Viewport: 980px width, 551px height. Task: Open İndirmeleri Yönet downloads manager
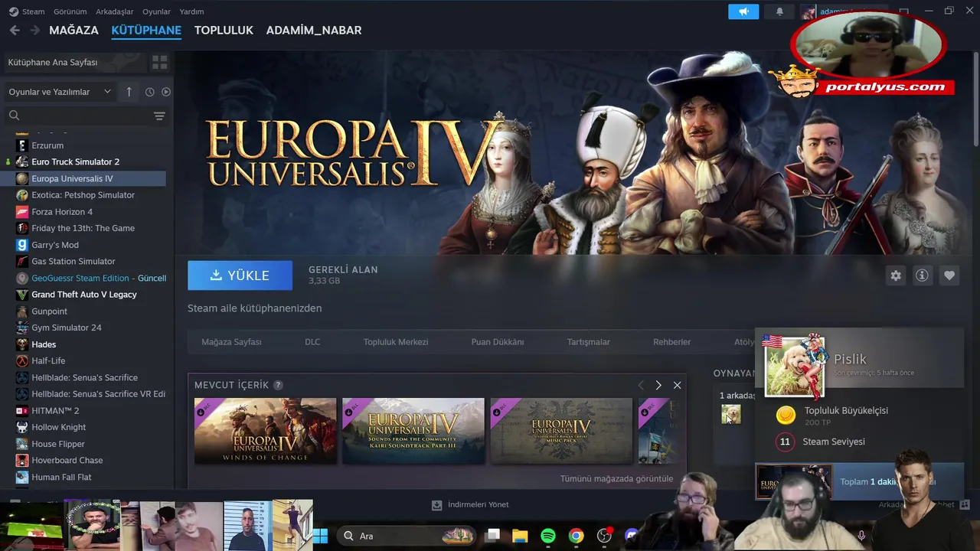(x=470, y=504)
